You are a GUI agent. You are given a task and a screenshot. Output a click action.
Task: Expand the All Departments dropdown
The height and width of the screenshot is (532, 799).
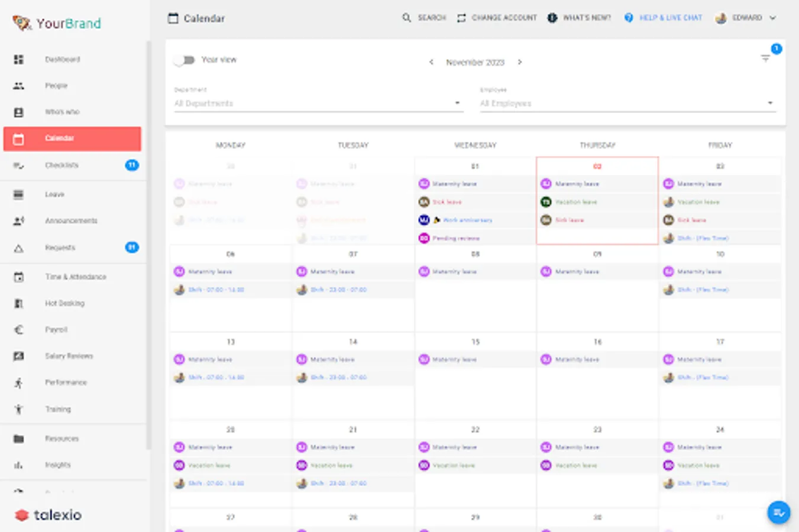[318, 103]
